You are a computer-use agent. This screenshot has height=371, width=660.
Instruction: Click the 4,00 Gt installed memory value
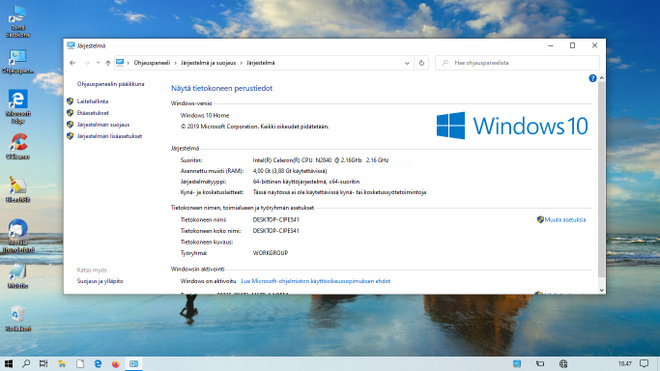[290, 171]
